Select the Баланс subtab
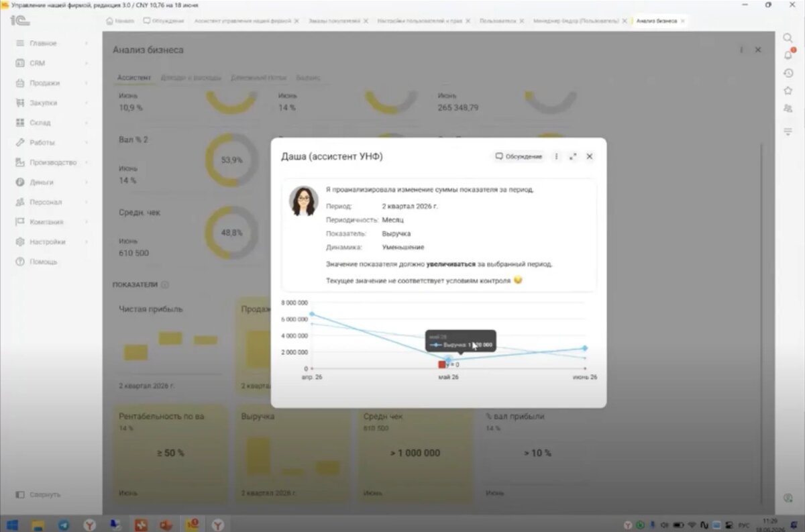 [308, 78]
